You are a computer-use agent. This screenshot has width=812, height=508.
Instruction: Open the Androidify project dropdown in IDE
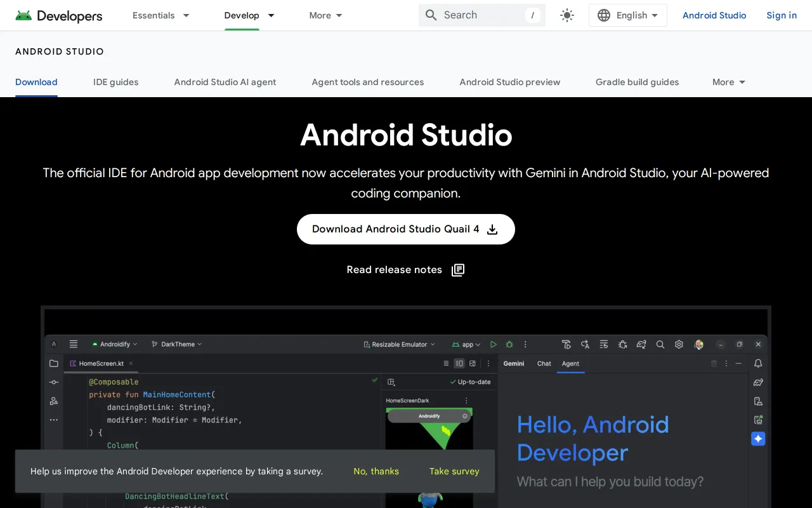(115, 344)
